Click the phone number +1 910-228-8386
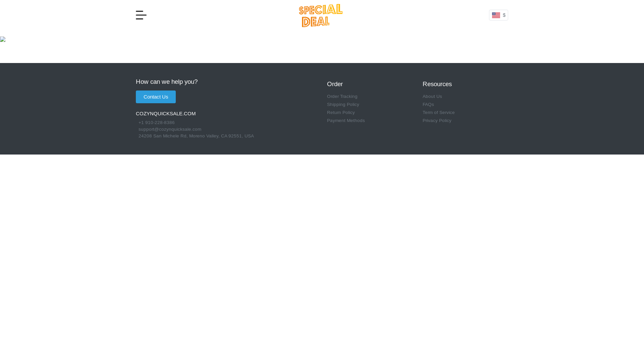 (157, 123)
